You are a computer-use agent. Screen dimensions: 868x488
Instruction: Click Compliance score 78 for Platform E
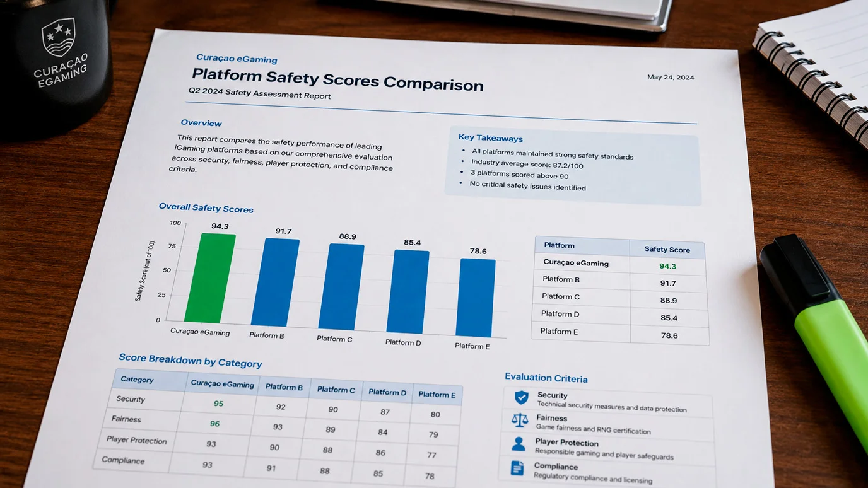430,476
